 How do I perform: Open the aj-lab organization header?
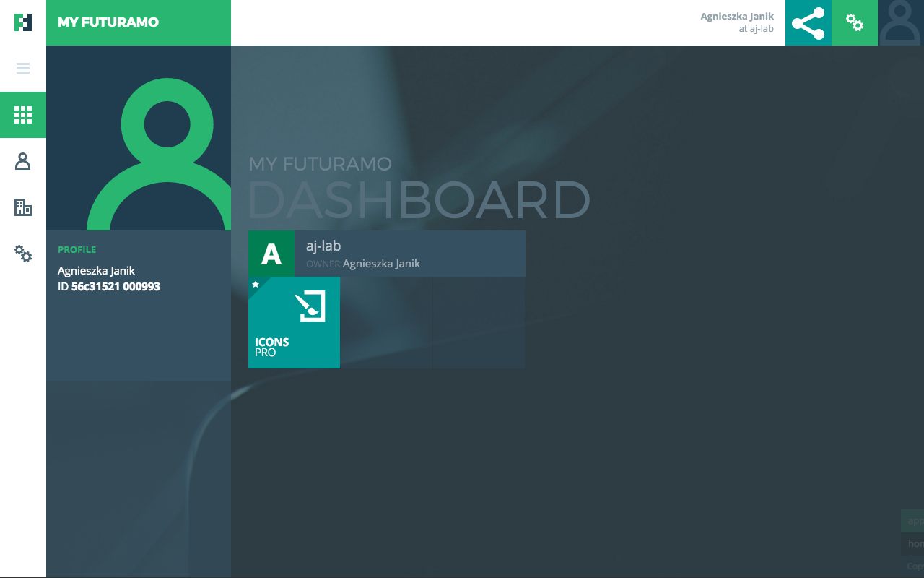point(387,254)
